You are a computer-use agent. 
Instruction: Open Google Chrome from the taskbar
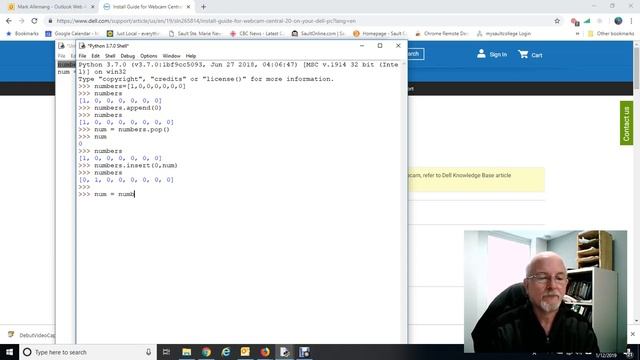pos(206,352)
